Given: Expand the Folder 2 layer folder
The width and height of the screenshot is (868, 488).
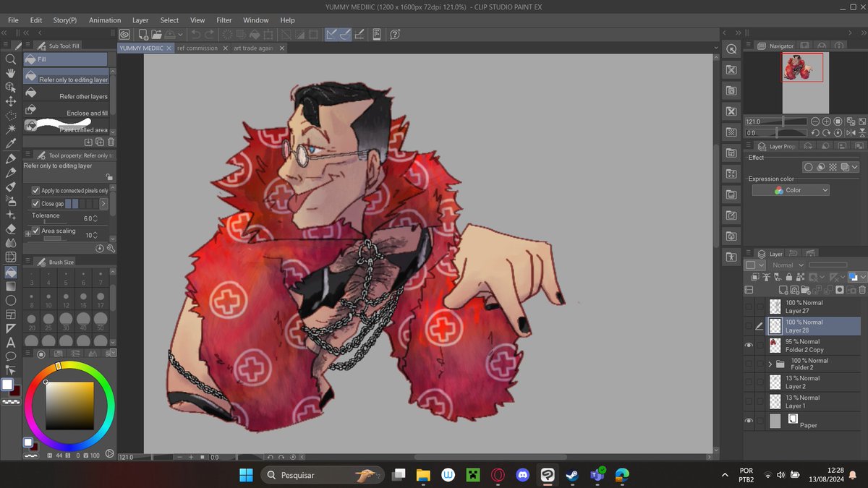Looking at the screenshot, I should (770, 364).
